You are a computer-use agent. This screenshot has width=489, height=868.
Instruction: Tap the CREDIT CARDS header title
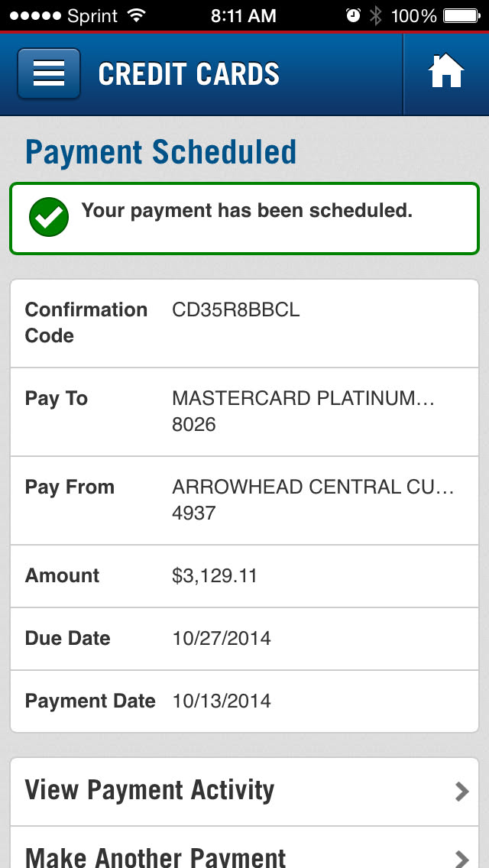click(x=189, y=74)
